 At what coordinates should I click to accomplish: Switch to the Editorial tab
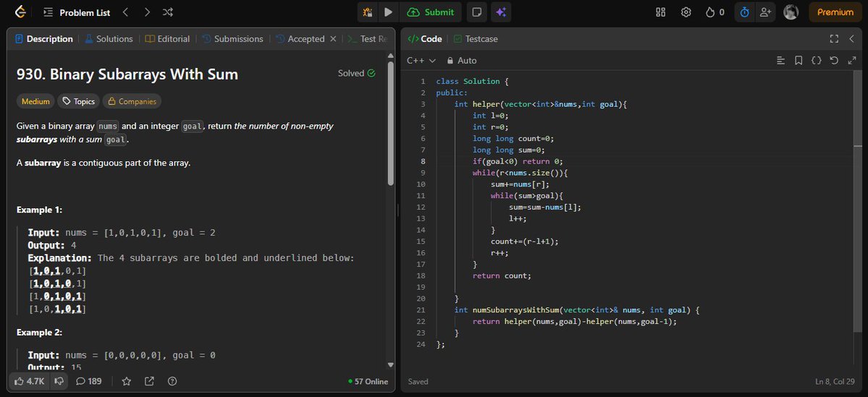click(167, 39)
